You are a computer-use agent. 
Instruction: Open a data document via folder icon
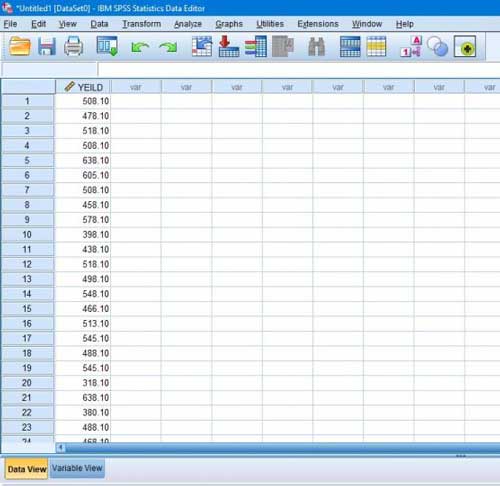point(20,46)
